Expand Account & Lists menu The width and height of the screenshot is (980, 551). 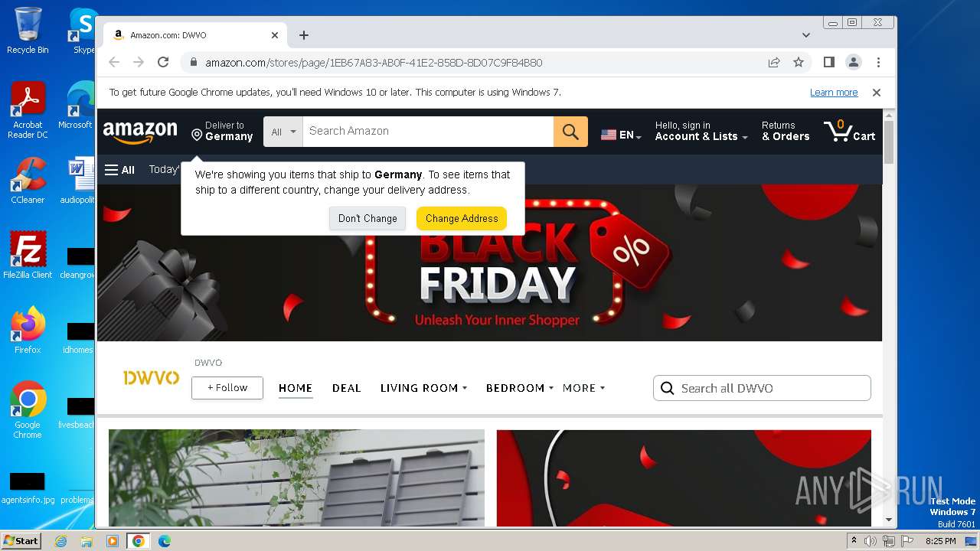point(701,131)
